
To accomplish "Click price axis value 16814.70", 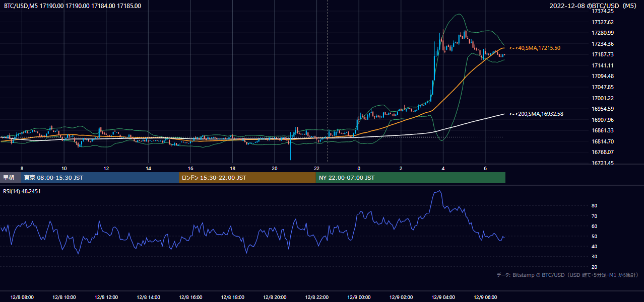I will coord(602,141).
